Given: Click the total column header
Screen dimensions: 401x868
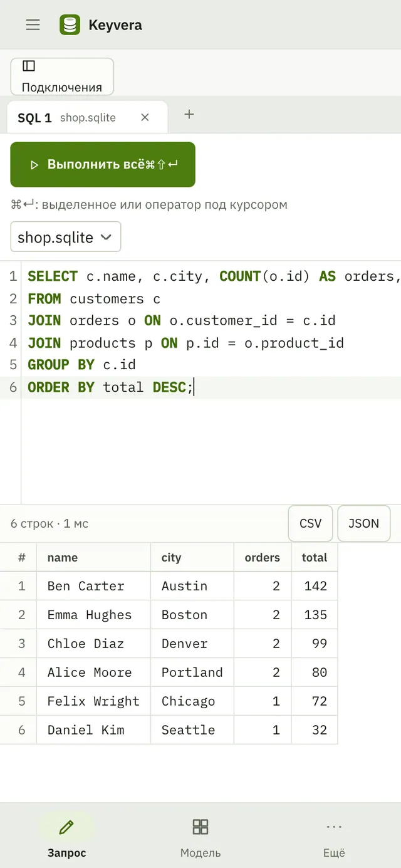Looking at the screenshot, I should 315,558.
